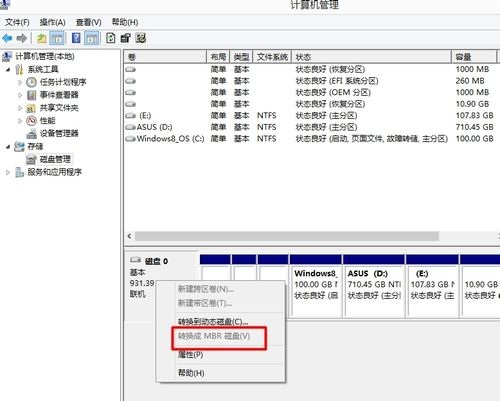Click the Refresh toolbar icon
Screen dimensions: 500x401
coord(110,38)
